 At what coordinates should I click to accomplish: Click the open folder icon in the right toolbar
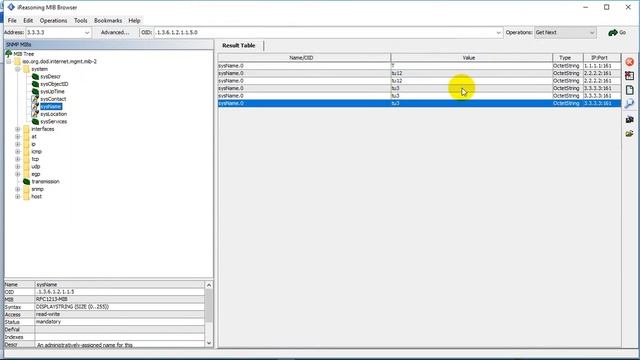(629, 133)
